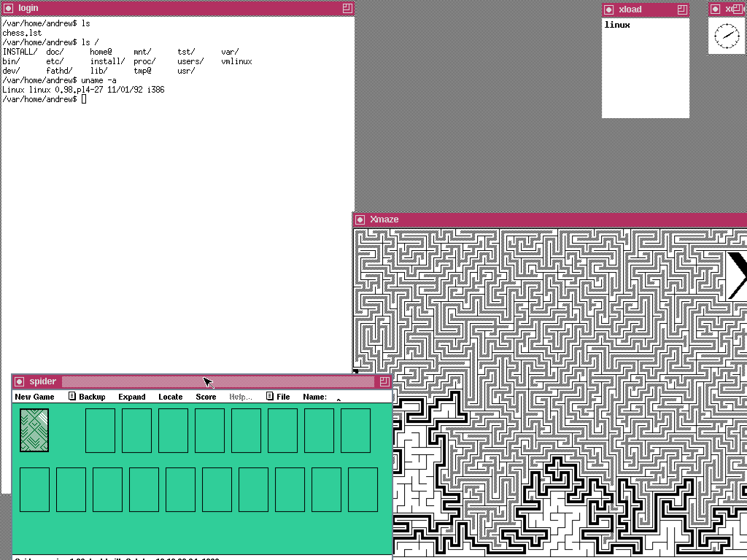
Task: Start a New Game in spider
Action: click(34, 397)
